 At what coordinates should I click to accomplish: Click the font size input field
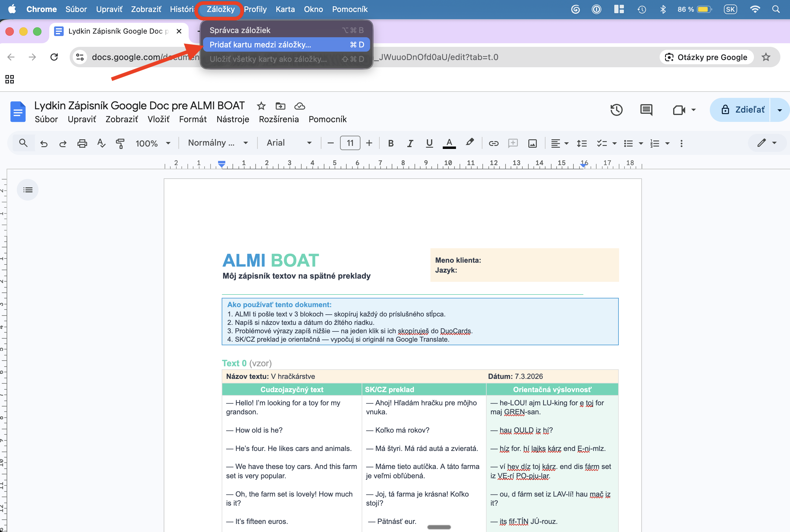350,143
